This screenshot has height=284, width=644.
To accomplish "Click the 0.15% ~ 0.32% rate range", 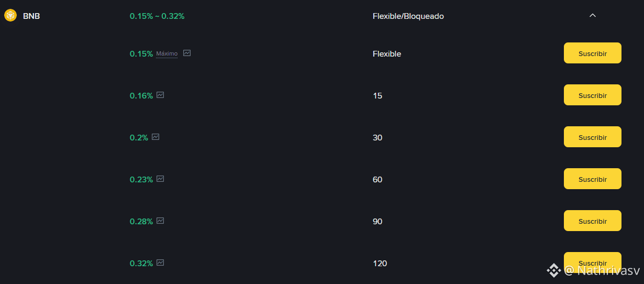I will pos(157,16).
